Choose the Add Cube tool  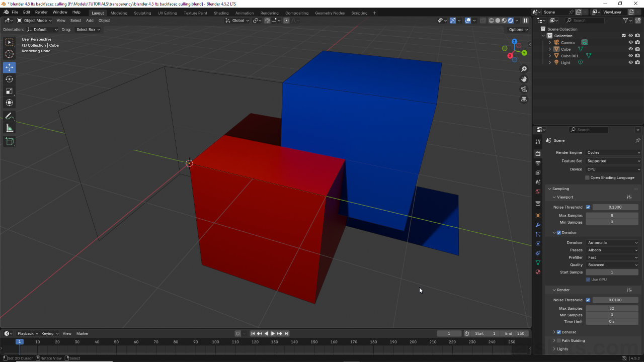[x=10, y=141]
